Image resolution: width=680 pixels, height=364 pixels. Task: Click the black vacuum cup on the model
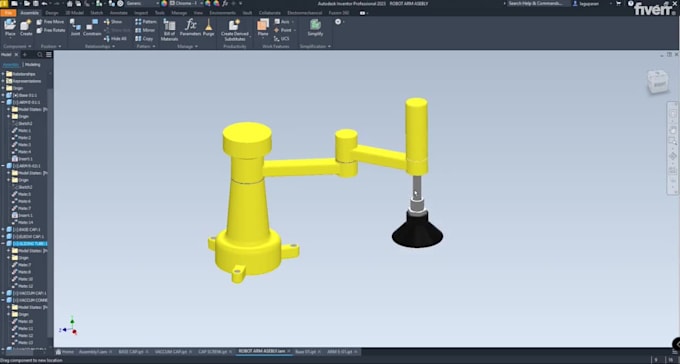(x=417, y=232)
